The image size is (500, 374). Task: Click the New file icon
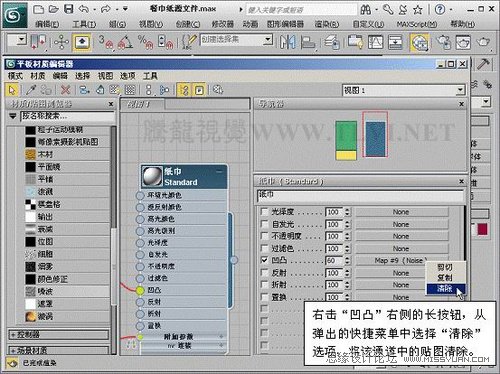[x=39, y=9]
